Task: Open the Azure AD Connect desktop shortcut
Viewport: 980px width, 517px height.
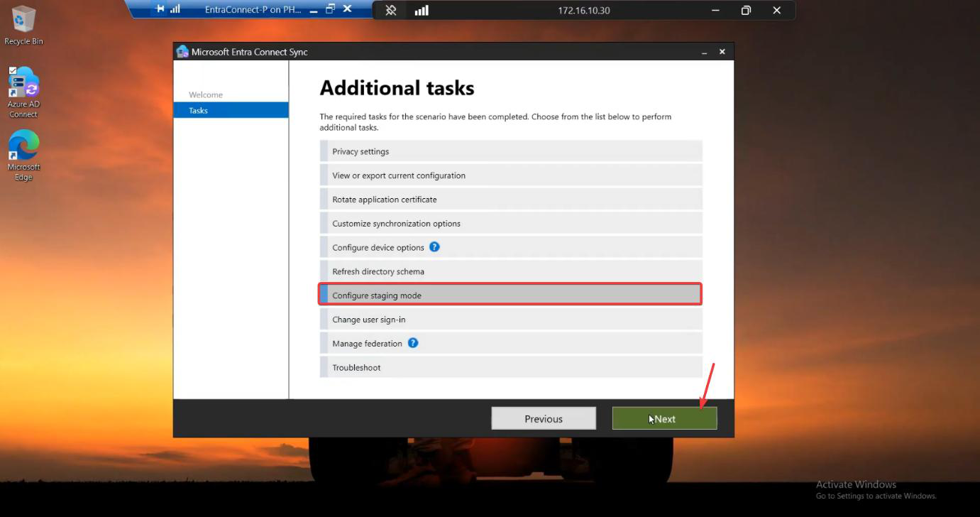Action: tap(23, 92)
